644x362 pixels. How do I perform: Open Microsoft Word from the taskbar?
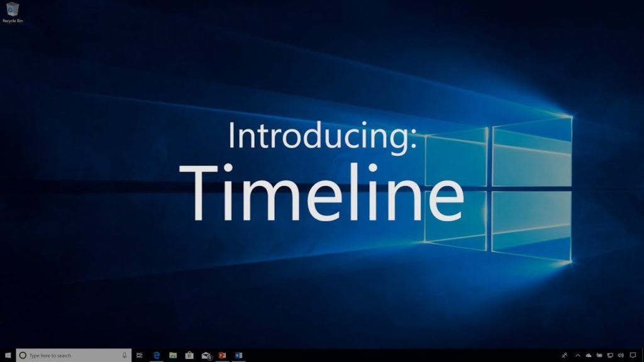point(238,355)
